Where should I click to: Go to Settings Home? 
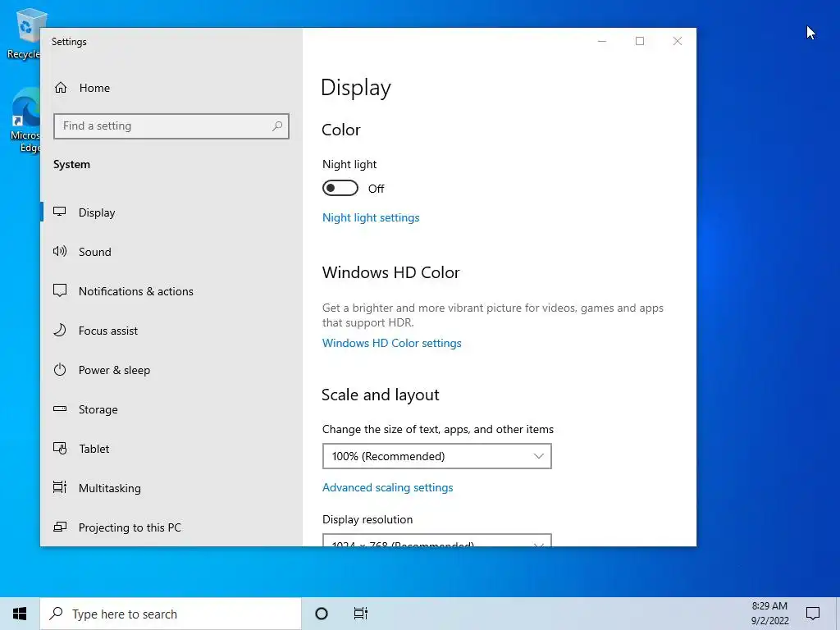[171, 88]
